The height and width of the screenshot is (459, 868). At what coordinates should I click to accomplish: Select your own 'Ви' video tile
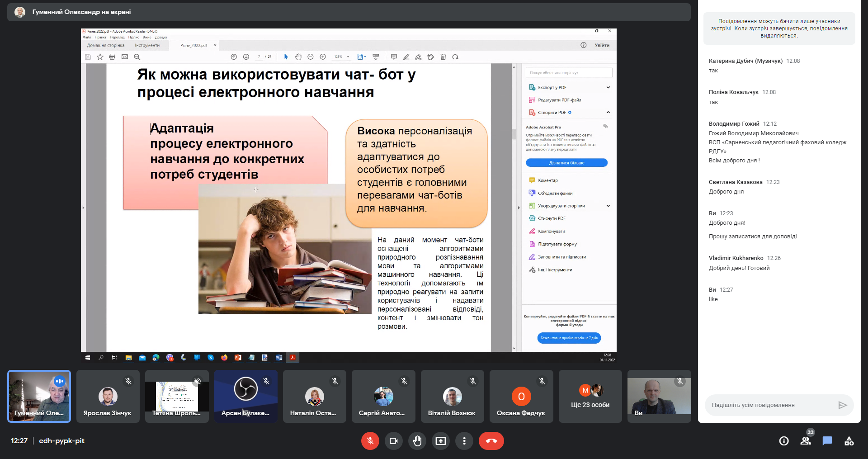(x=659, y=397)
